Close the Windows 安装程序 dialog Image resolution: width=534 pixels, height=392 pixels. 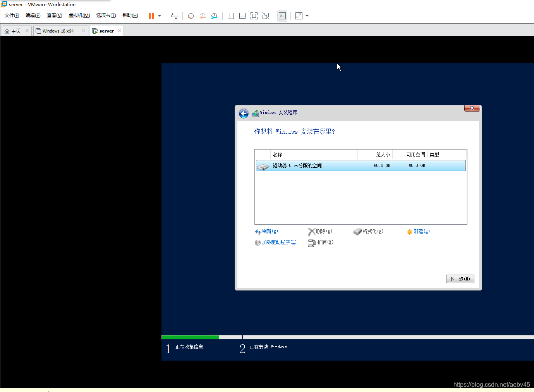point(472,108)
